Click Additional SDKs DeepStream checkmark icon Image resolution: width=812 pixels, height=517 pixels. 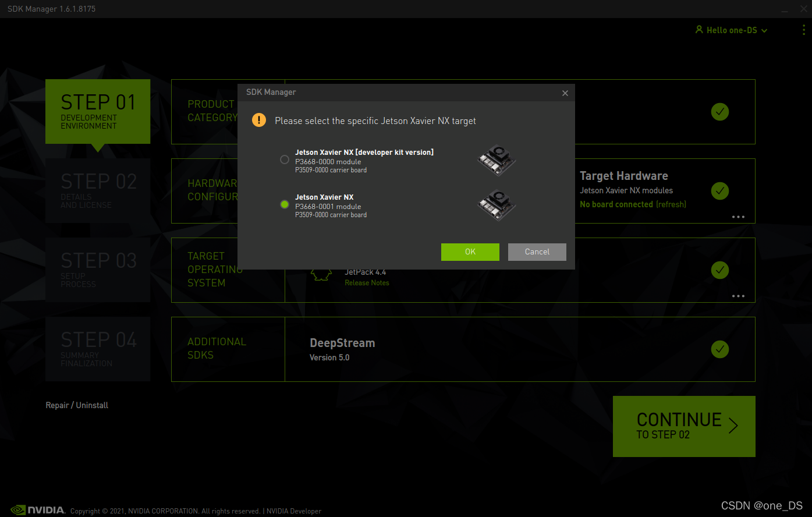720,349
